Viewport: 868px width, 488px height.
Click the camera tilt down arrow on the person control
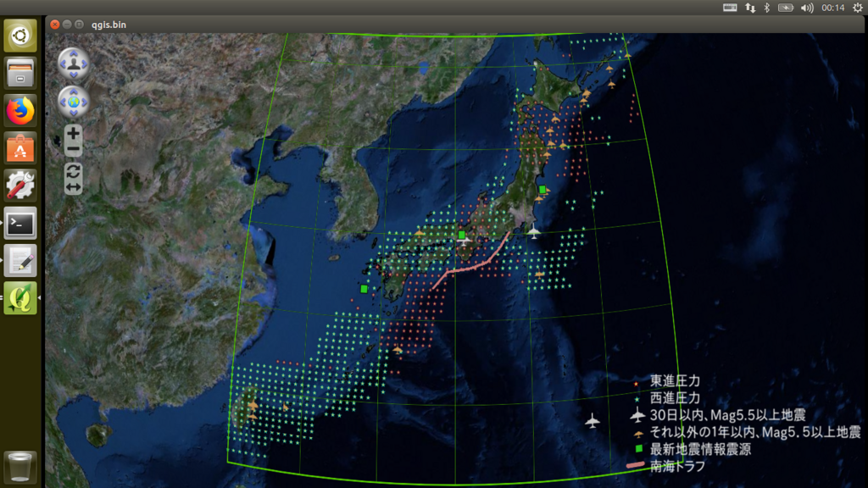click(x=73, y=75)
